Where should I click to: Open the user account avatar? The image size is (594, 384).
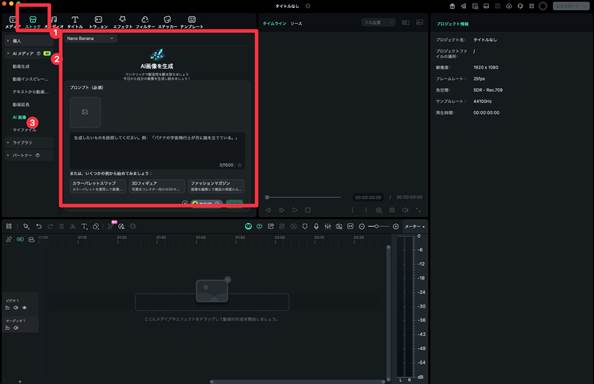[543, 6]
